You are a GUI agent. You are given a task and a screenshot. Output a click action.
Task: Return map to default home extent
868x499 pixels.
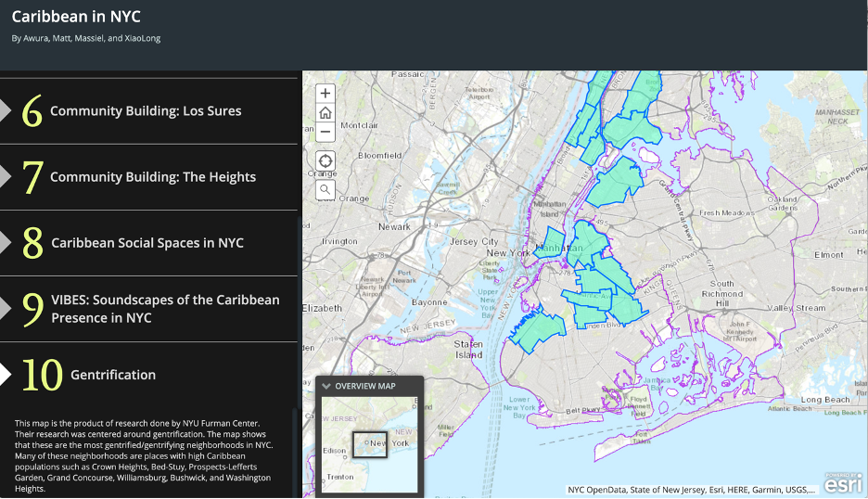coord(325,113)
